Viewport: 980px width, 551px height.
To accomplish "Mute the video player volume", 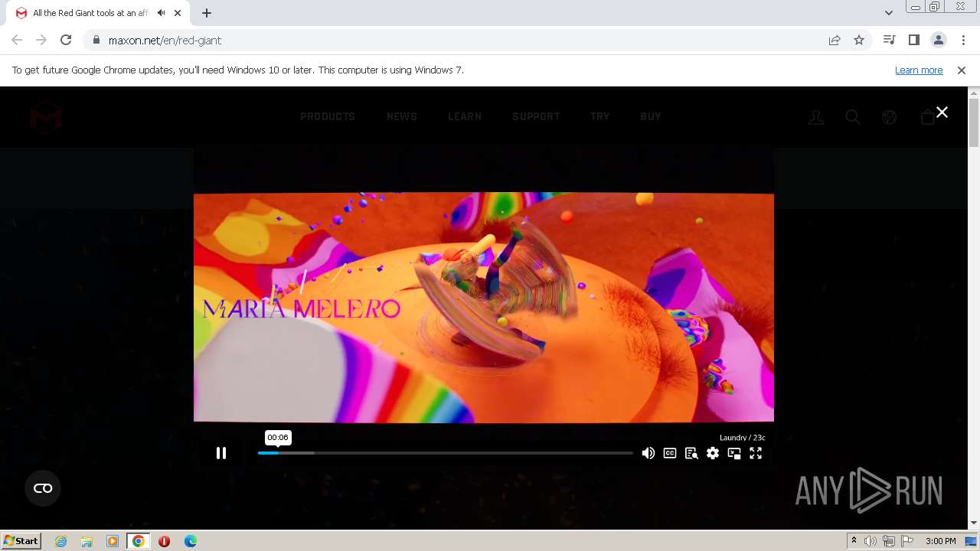I will point(648,453).
